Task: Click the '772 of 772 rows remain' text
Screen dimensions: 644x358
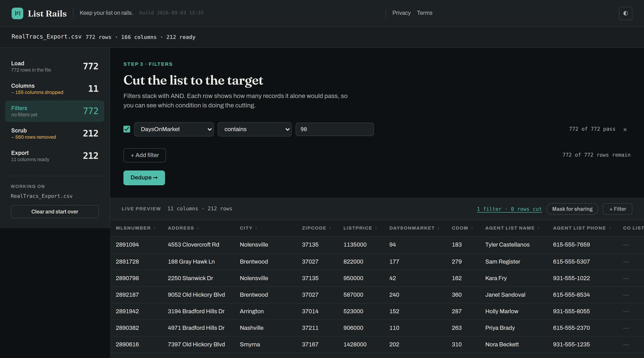Action: [x=596, y=155]
